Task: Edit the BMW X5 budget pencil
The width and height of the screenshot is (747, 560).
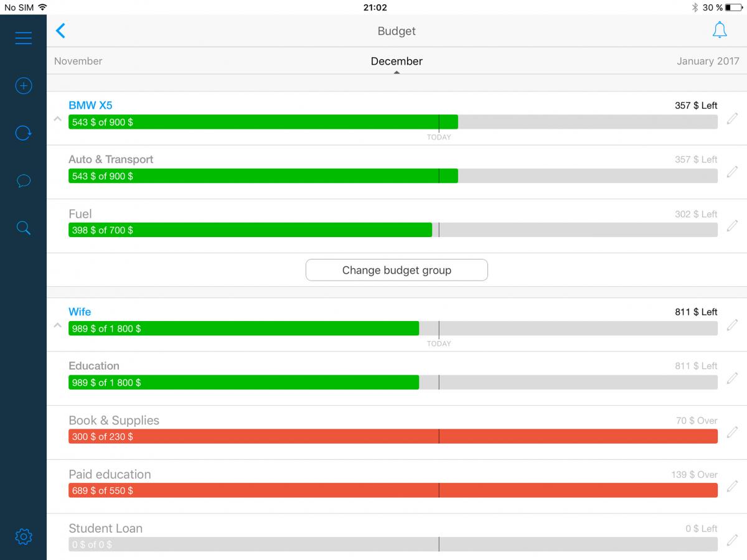Action: pos(732,118)
